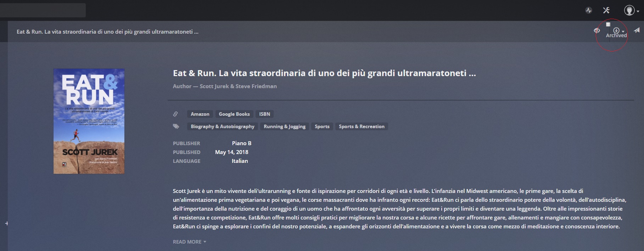
Task: Select the Sports & Recreation tag
Action: (362, 126)
